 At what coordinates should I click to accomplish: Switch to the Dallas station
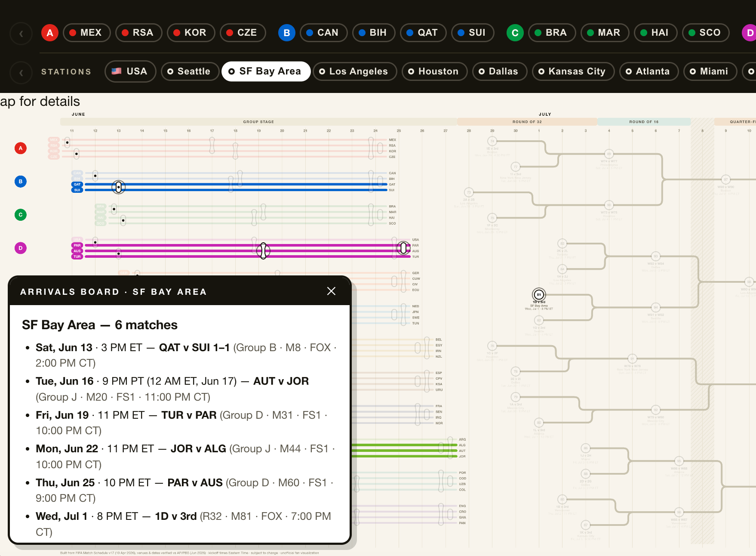(x=500, y=71)
